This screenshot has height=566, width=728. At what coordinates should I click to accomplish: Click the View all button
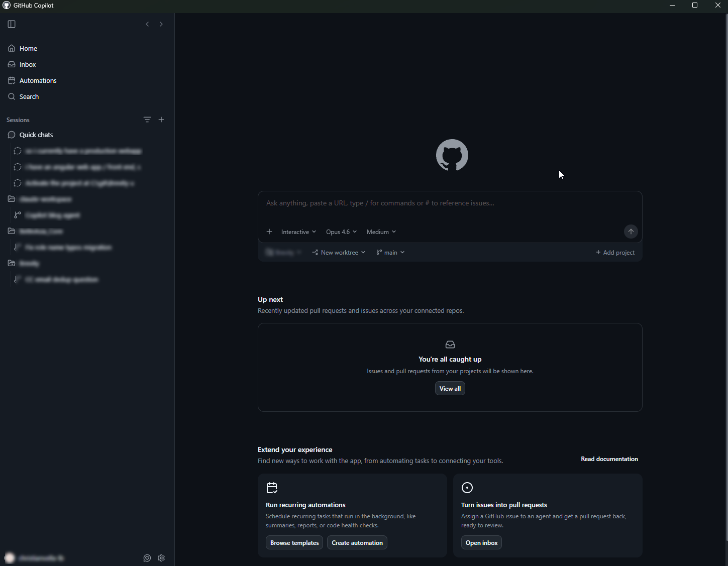[x=450, y=388]
